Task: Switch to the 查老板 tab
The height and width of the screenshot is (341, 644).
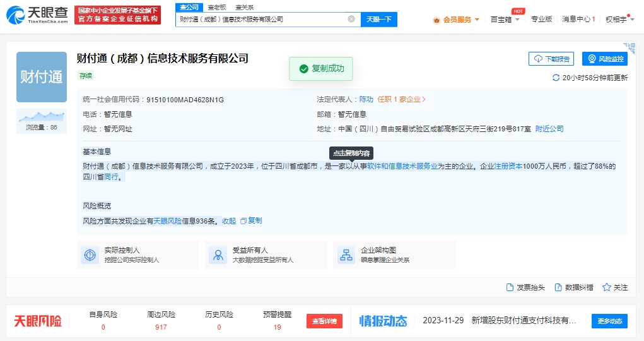Action: click(217, 7)
